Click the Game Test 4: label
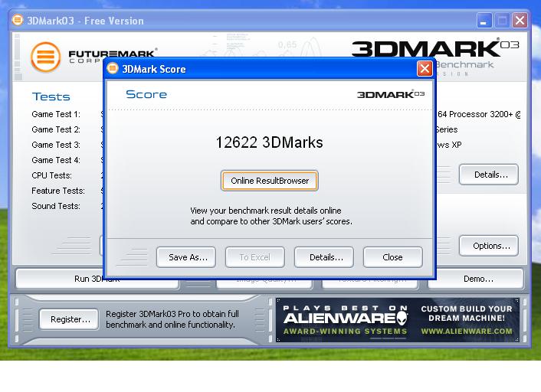Viewport: 541px width, 392px height. click(56, 160)
